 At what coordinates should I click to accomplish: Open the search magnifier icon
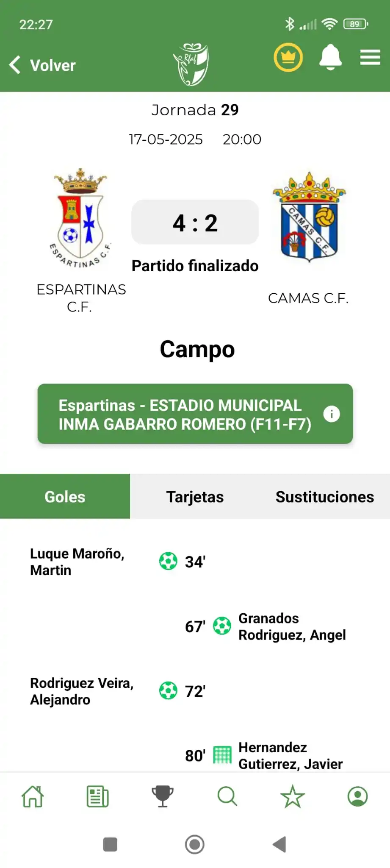pyautogui.click(x=227, y=796)
